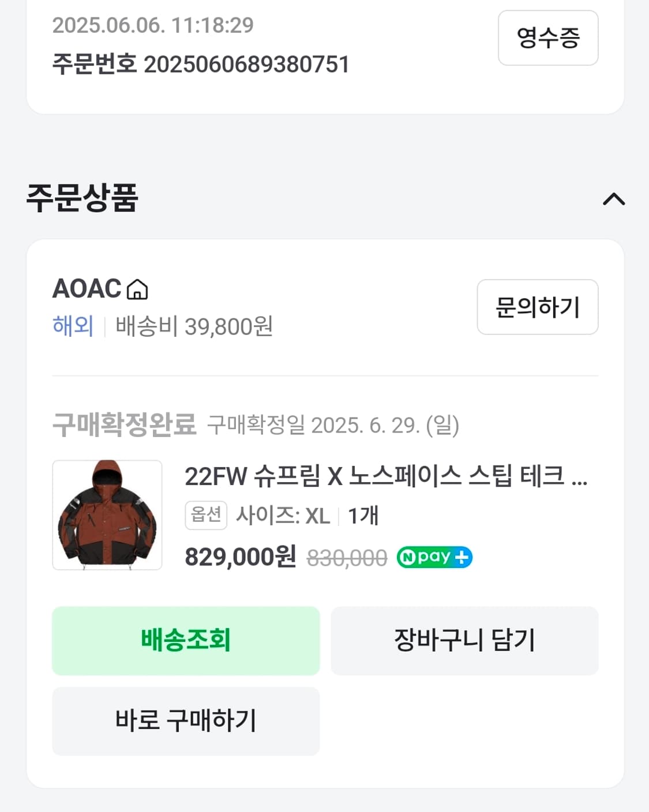Open the AOAC store name
Image resolution: width=649 pixels, height=812 pixels.
click(x=87, y=288)
